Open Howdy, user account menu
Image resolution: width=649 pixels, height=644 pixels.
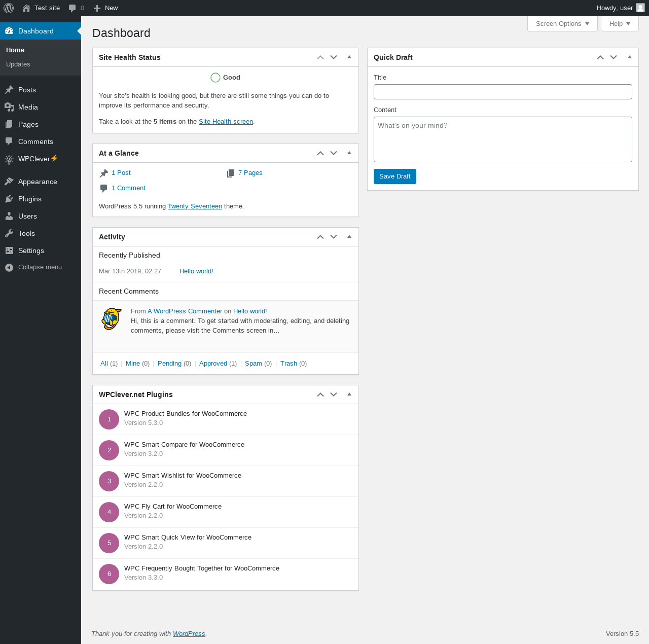coord(621,8)
